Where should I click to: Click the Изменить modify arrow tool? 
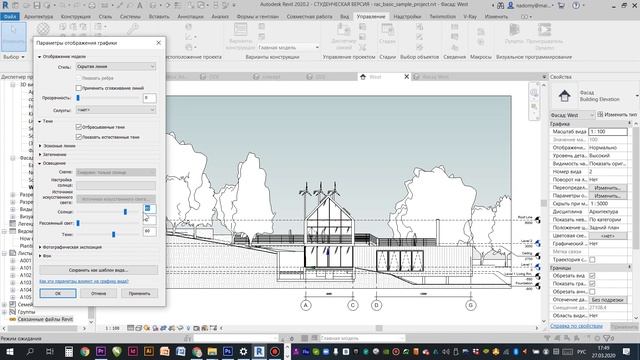click(13, 36)
